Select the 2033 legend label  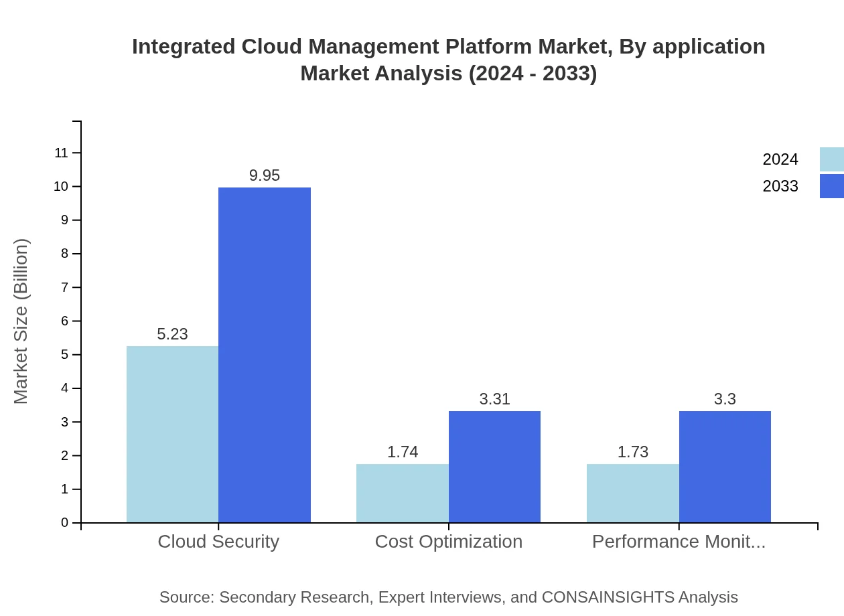[x=780, y=186]
